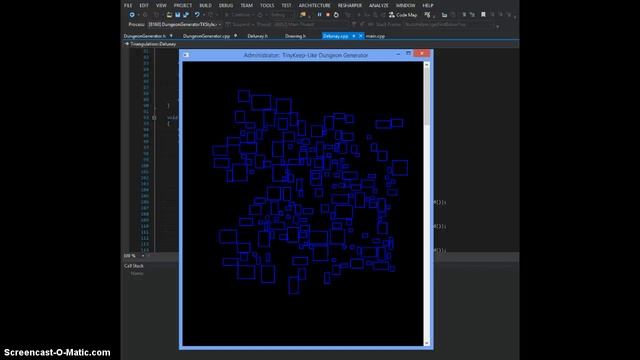Toggle pin on DungeonGenerator.h tab
640x360 pixels.
click(x=171, y=36)
